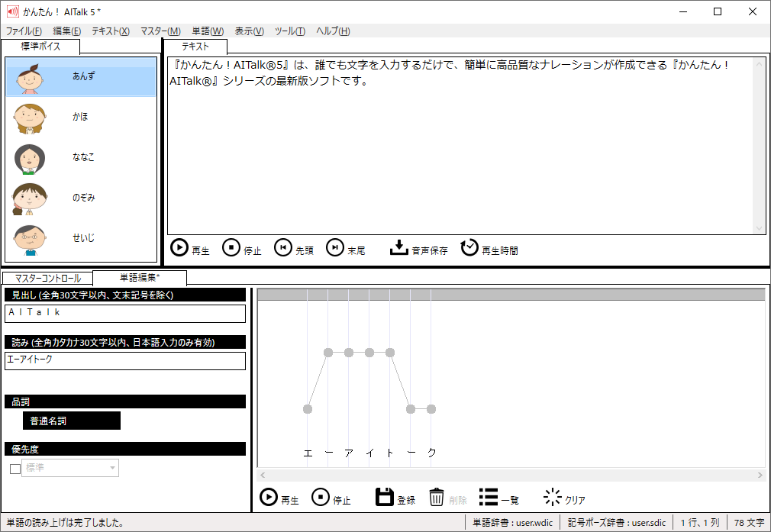771x532 pixels.
Task: Enable the 優先度 priority checkbox
Action: pyautogui.click(x=14, y=468)
